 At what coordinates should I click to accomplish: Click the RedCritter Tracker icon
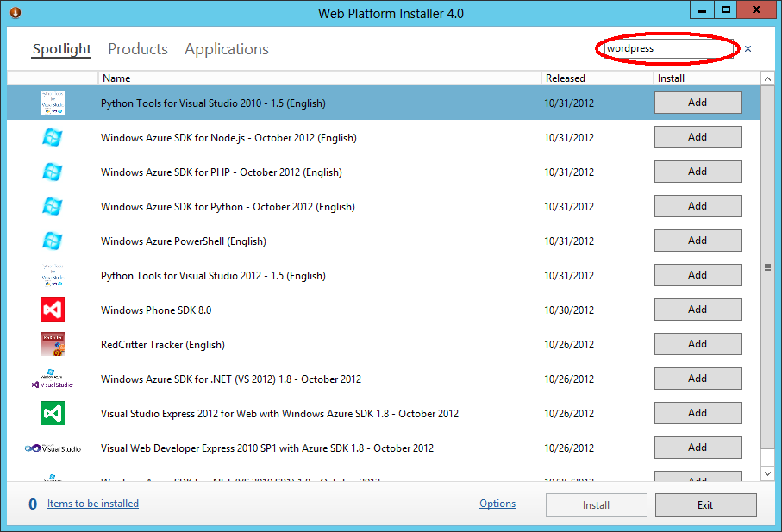pos(53,344)
